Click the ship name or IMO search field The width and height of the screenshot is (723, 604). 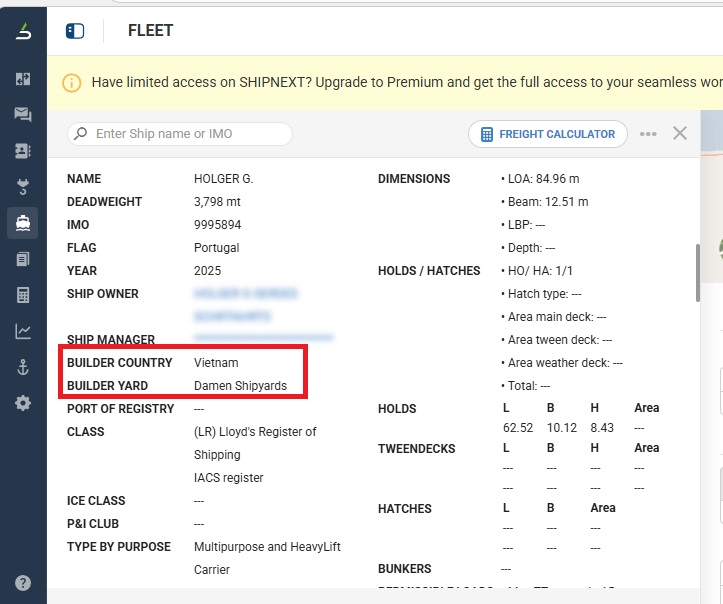coord(180,134)
